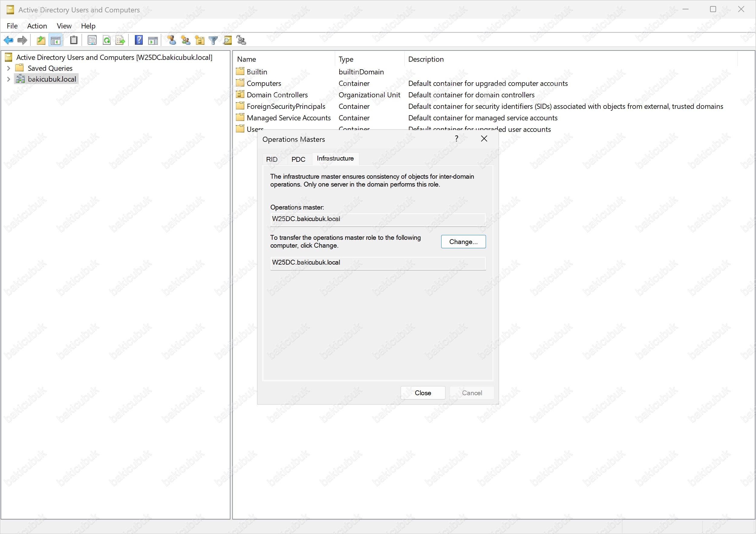The width and height of the screenshot is (756, 534).
Task: Open the File menu
Action: 12,26
